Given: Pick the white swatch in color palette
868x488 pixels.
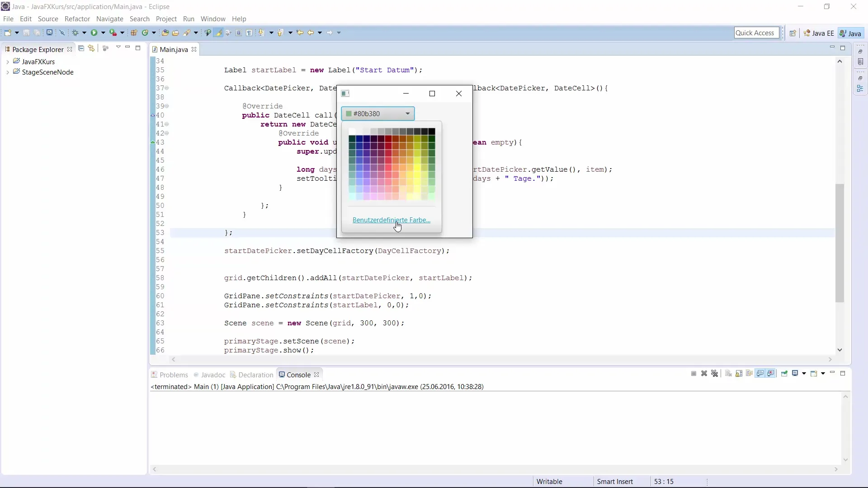Looking at the screenshot, I should (352, 131).
